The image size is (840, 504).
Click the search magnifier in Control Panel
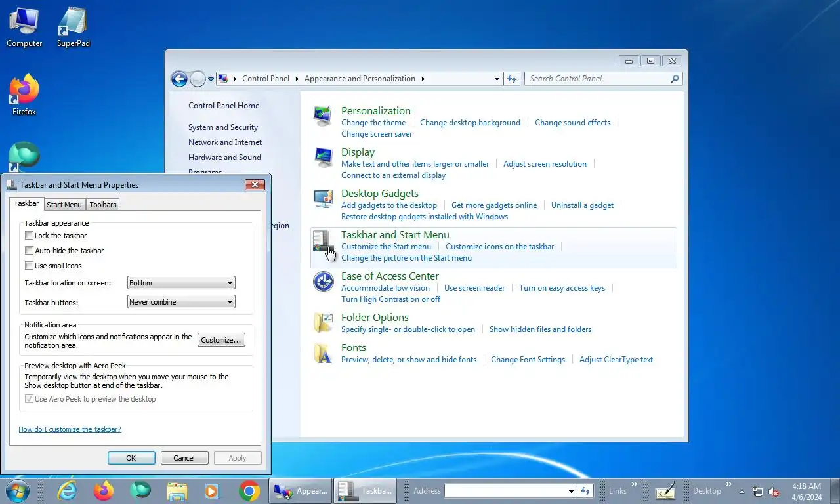pos(675,79)
